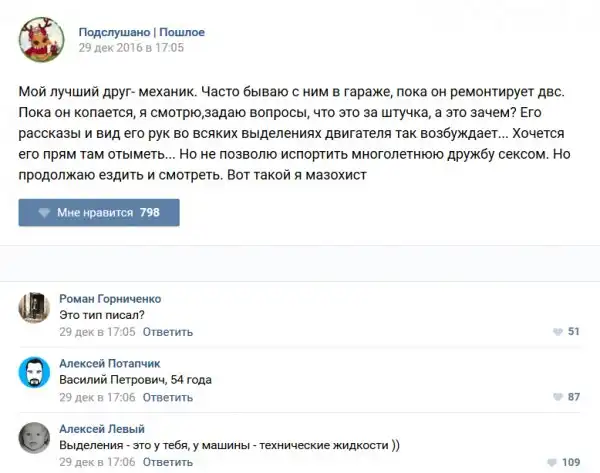Open the Подслушано community avatar
Viewport: 600px width, 473px height.
41,38
